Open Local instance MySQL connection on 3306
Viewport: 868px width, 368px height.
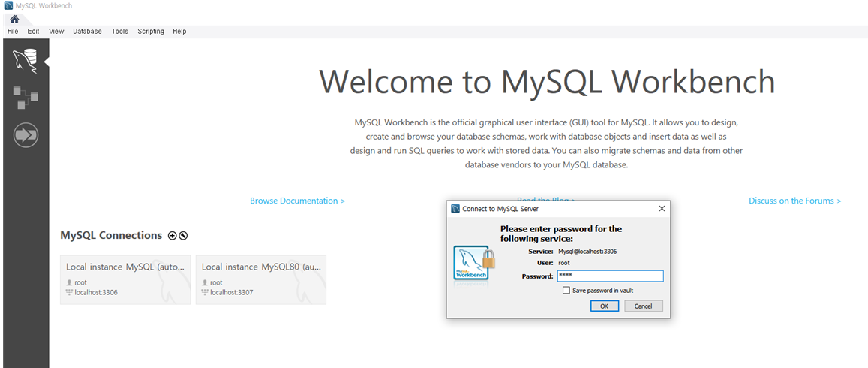[125, 280]
